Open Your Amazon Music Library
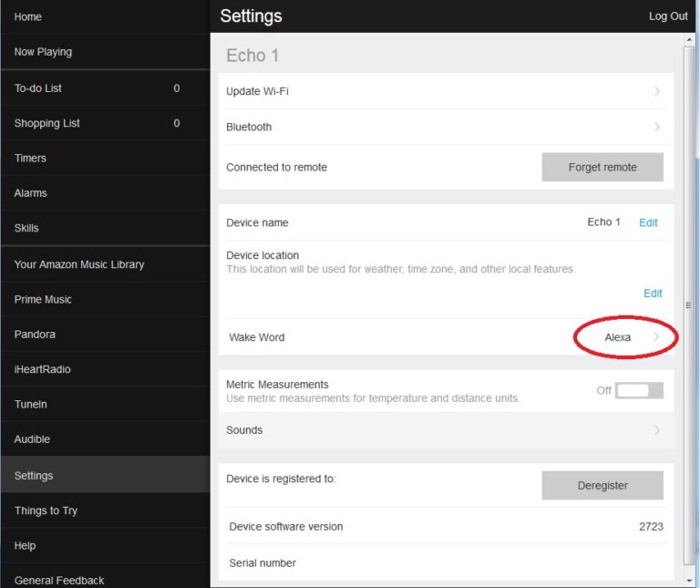The image size is (700, 588). pos(79,264)
